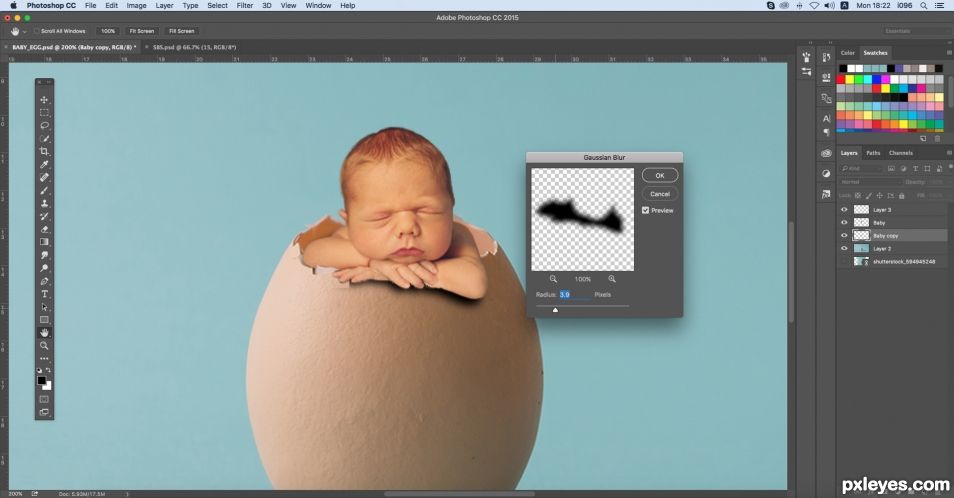The image size is (954, 498).
Task: Select the Eyedropper tool
Action: click(x=44, y=164)
